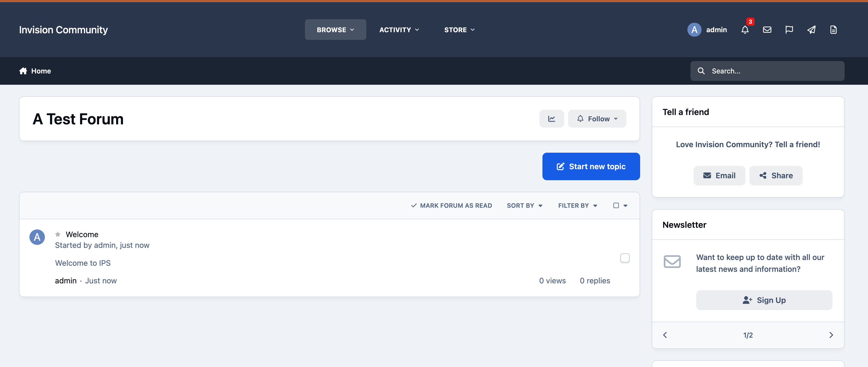The width and height of the screenshot is (868, 367).
Task: Go to next slide in Newsletter widget
Action: [831, 335]
